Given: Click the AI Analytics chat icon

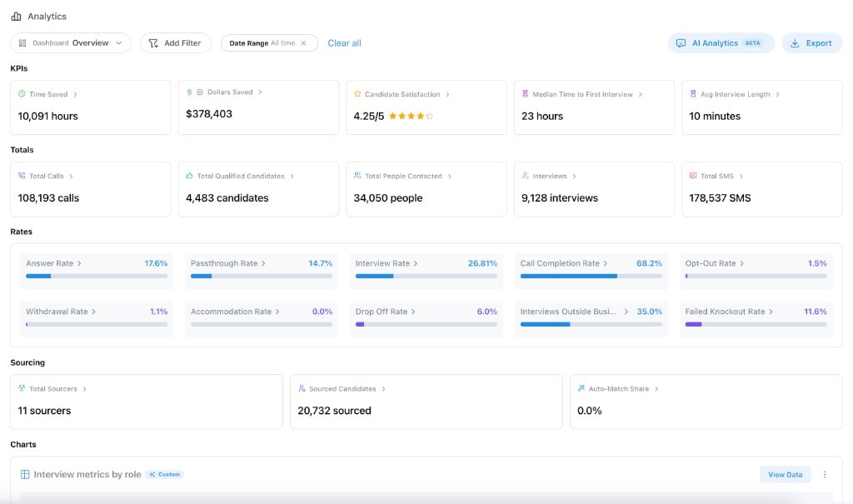Looking at the screenshot, I should pyautogui.click(x=681, y=43).
